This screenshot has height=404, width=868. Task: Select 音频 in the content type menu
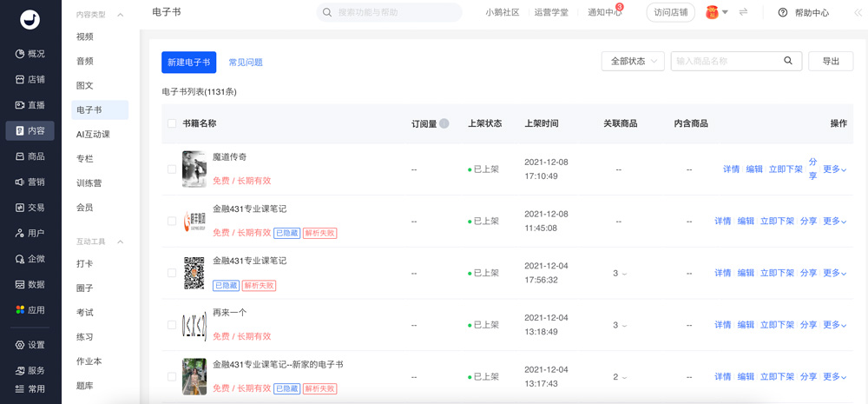[x=85, y=62]
